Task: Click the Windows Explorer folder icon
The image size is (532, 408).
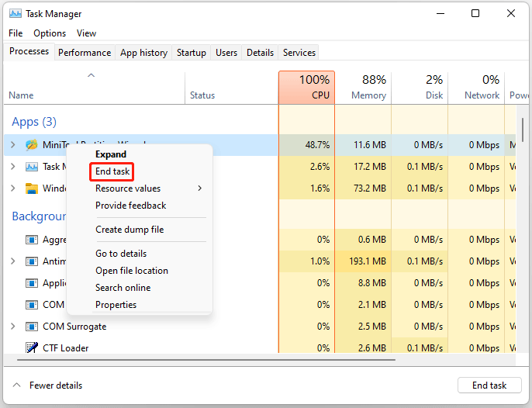Action: coord(32,188)
